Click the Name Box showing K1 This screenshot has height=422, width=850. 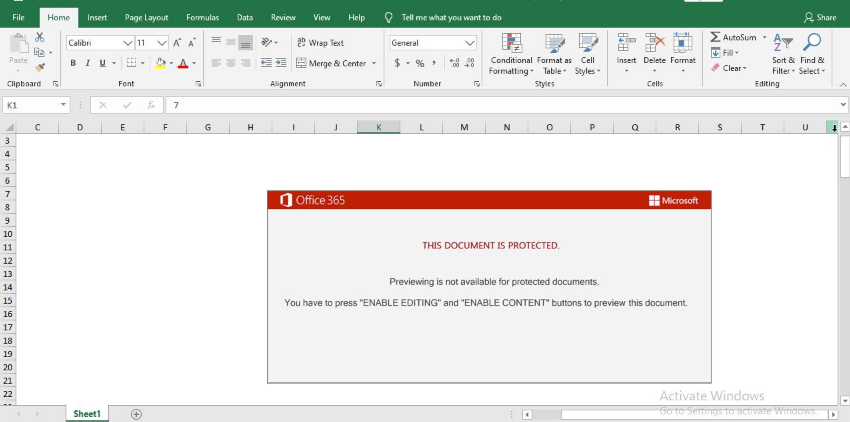tap(36, 105)
